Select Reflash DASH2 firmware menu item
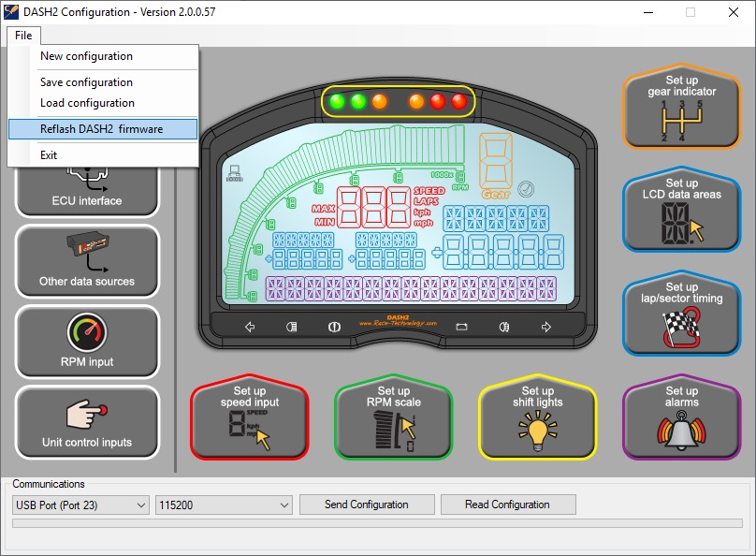Screen dimensions: 756x556 click(102, 129)
